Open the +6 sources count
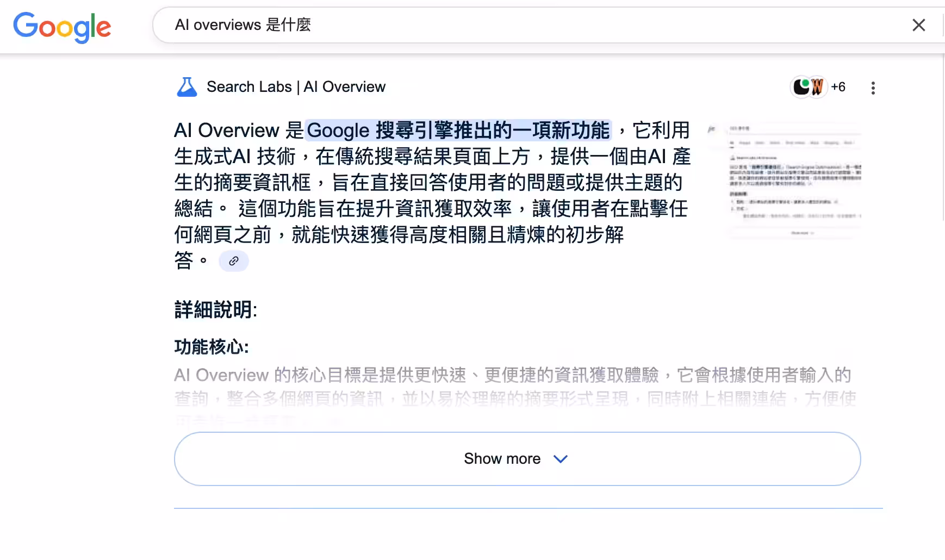Viewport: 945px width, 560px height. pyautogui.click(x=838, y=87)
